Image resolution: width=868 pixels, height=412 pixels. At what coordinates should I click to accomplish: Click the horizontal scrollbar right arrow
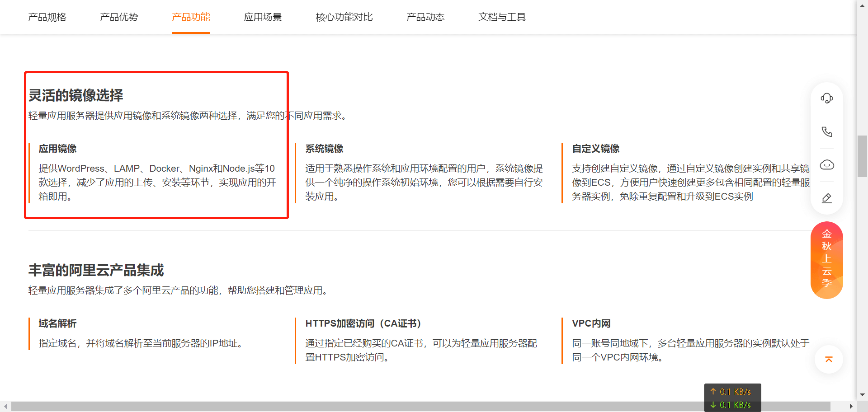tap(851, 407)
